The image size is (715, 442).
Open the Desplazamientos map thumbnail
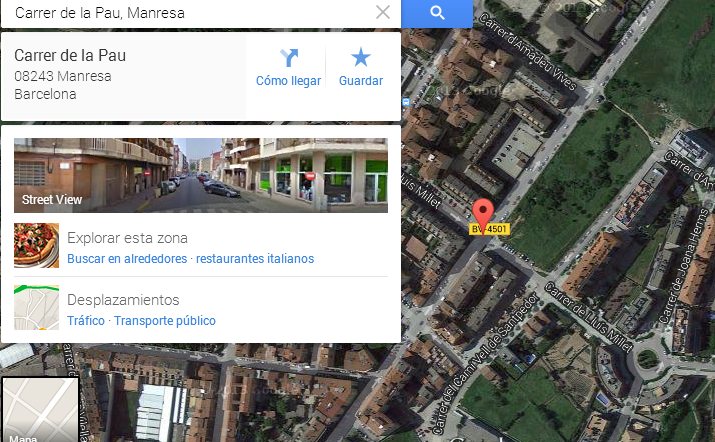pyautogui.click(x=36, y=307)
